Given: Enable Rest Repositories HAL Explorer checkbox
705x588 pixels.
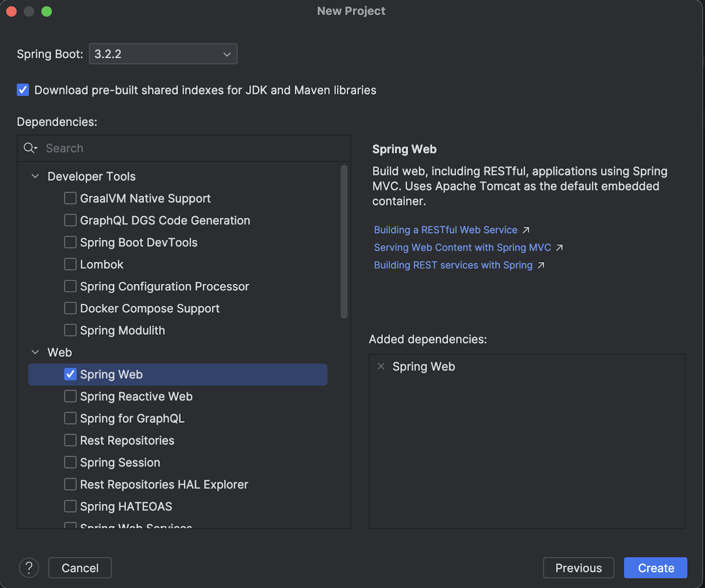Looking at the screenshot, I should pos(70,484).
